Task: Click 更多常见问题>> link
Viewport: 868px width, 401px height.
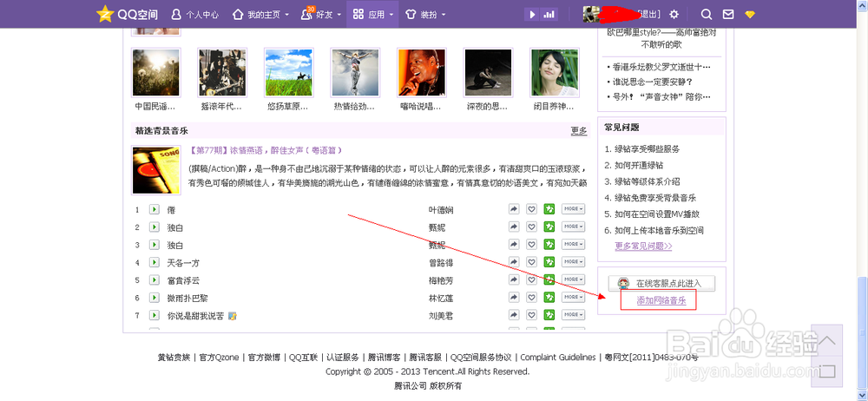Action: pyautogui.click(x=643, y=246)
